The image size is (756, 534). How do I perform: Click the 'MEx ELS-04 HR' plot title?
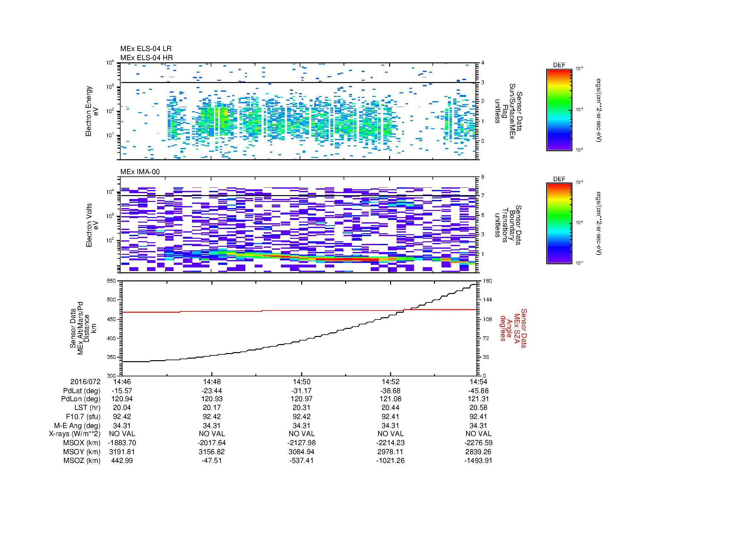point(146,58)
